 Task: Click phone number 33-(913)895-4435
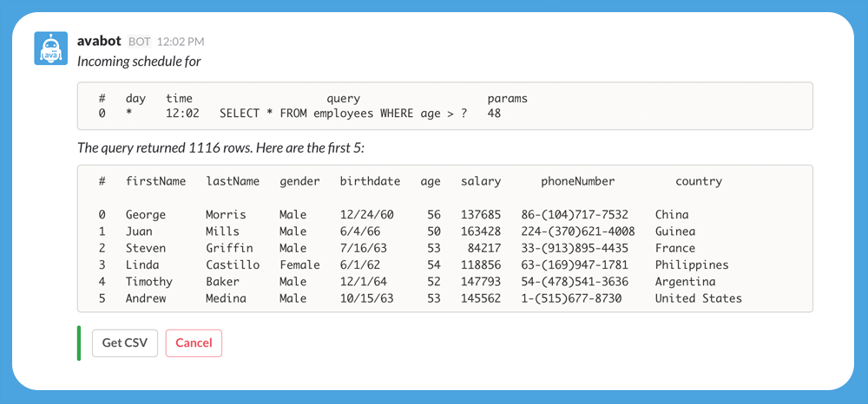click(575, 248)
